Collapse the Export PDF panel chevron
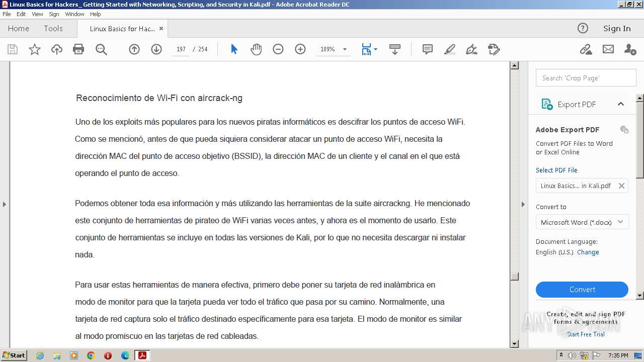The width and height of the screenshot is (644, 362). [620, 104]
